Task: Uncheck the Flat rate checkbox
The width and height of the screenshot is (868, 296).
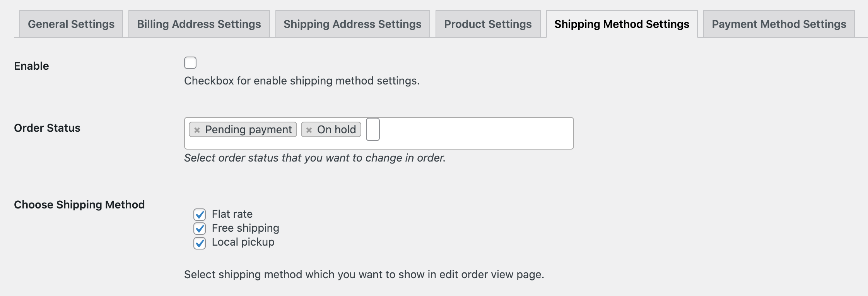Action: click(x=200, y=214)
